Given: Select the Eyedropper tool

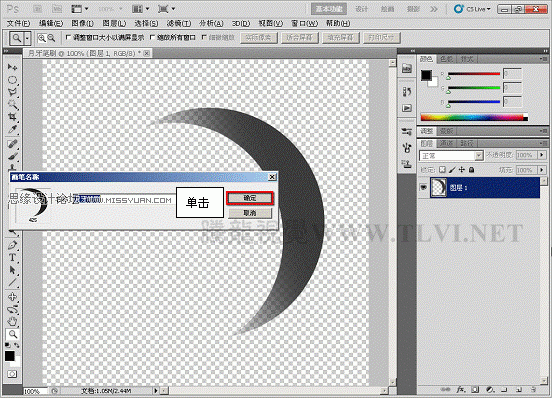Looking at the screenshot, I should coord(12,129).
